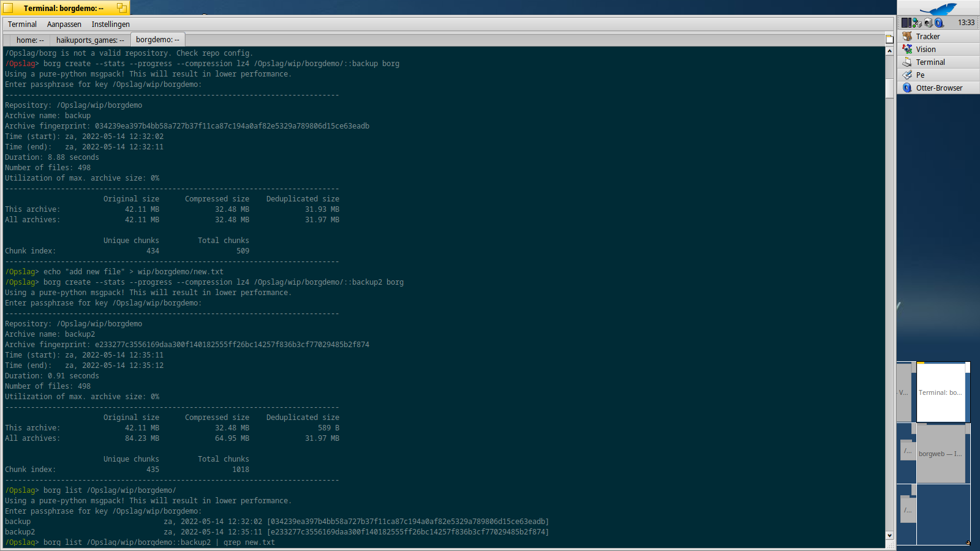Click the 'borg list /Opslag/wip/borgdemo/' command
980x551 pixels.
[x=110, y=490]
